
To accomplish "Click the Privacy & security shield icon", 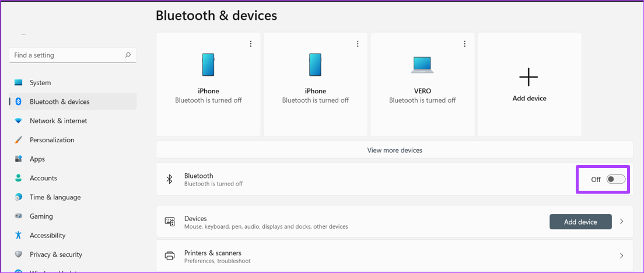I will pyautogui.click(x=18, y=254).
